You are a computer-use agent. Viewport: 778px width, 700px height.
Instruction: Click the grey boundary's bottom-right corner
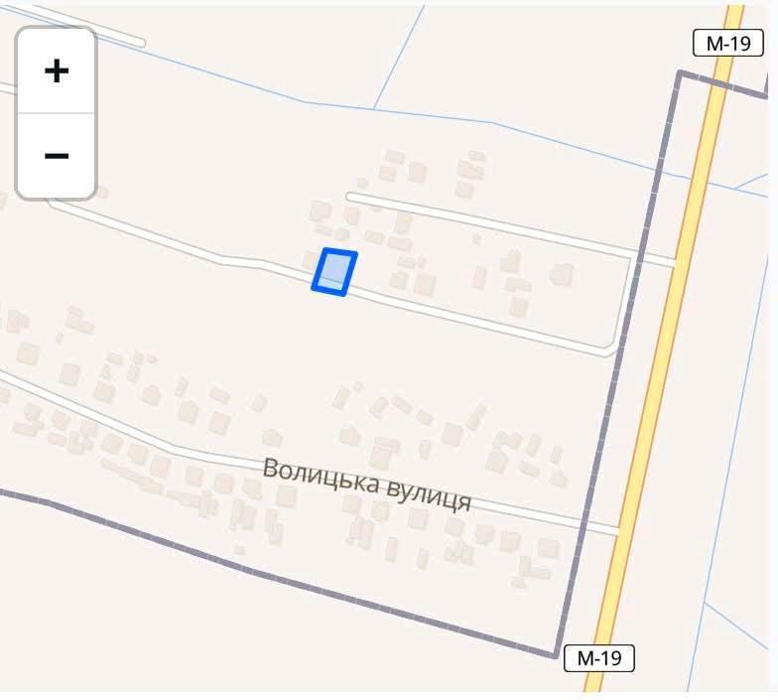556,655
